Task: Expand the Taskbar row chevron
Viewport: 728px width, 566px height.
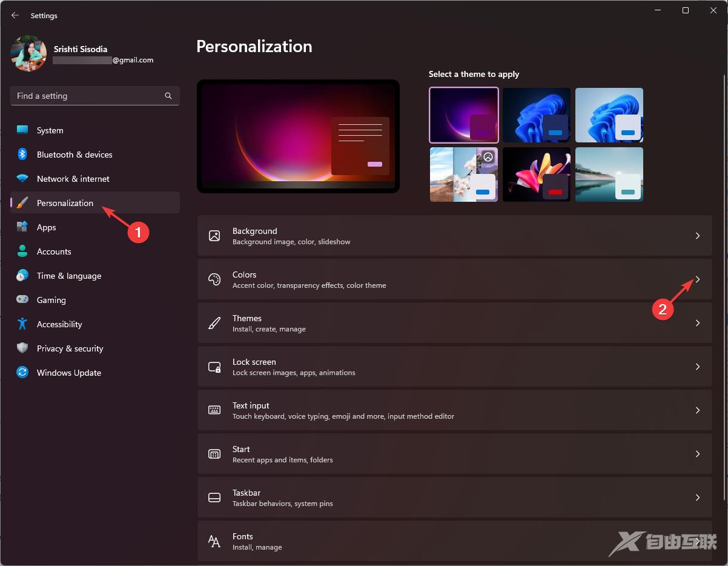Action: click(698, 498)
